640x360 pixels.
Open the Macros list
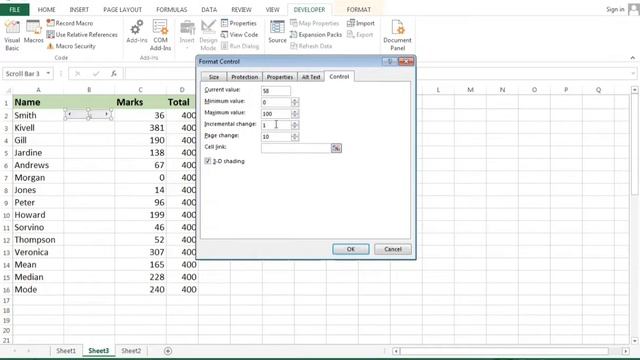click(33, 32)
